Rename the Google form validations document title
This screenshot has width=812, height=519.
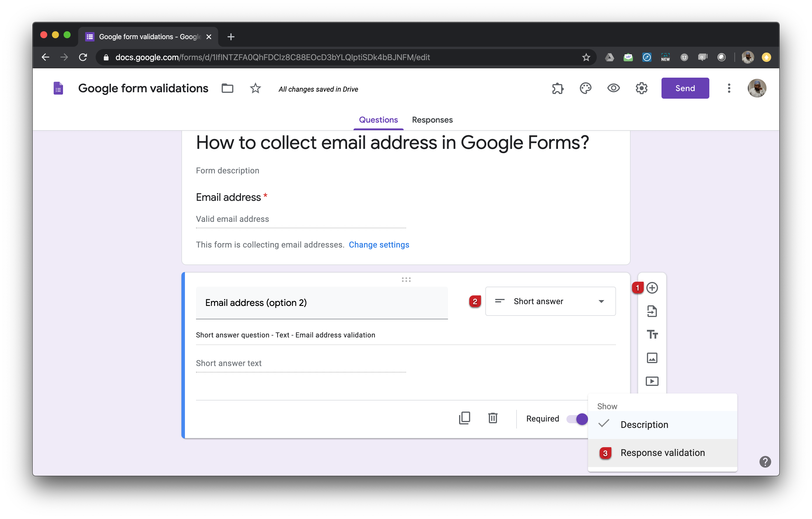[143, 88]
